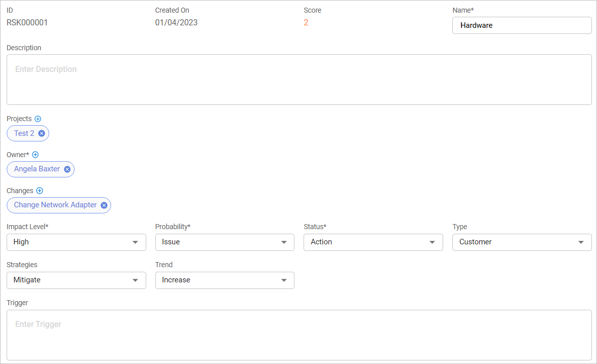Expand the Type dropdown showing Customer
The height and width of the screenshot is (364, 597).
pos(521,242)
